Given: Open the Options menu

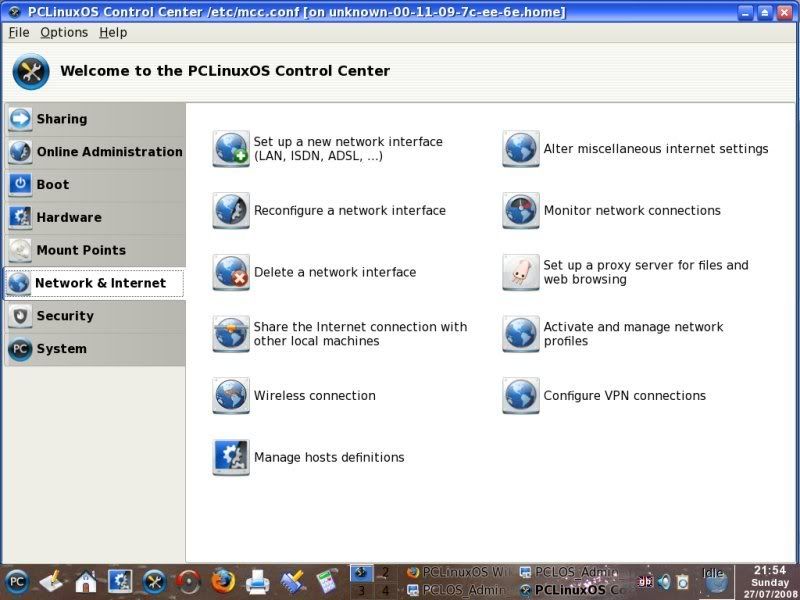Looking at the screenshot, I should (64, 33).
